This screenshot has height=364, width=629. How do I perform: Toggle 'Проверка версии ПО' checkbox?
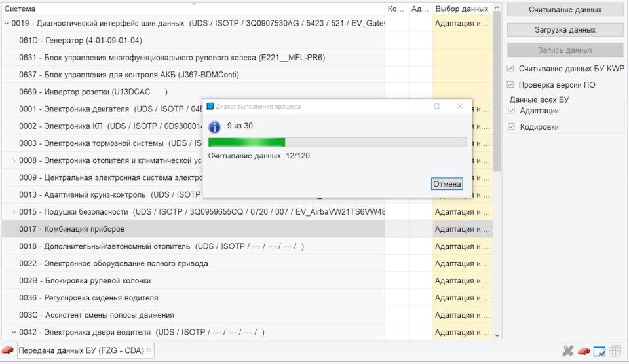pyautogui.click(x=510, y=84)
